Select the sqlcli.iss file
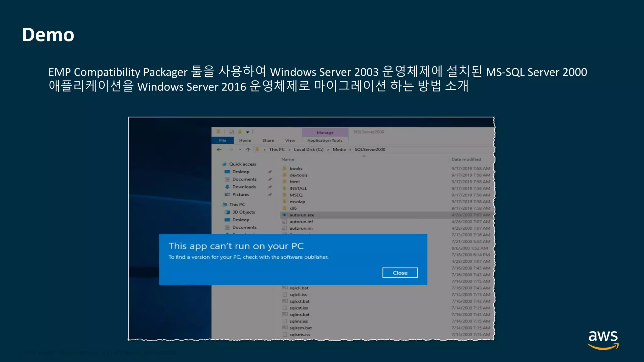This screenshot has width=644, height=362. 298,294
